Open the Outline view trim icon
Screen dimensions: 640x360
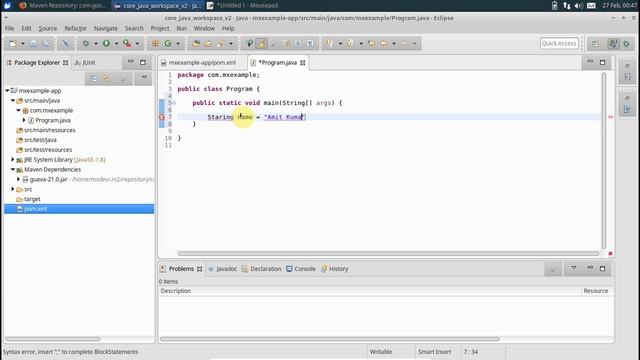coord(627,109)
